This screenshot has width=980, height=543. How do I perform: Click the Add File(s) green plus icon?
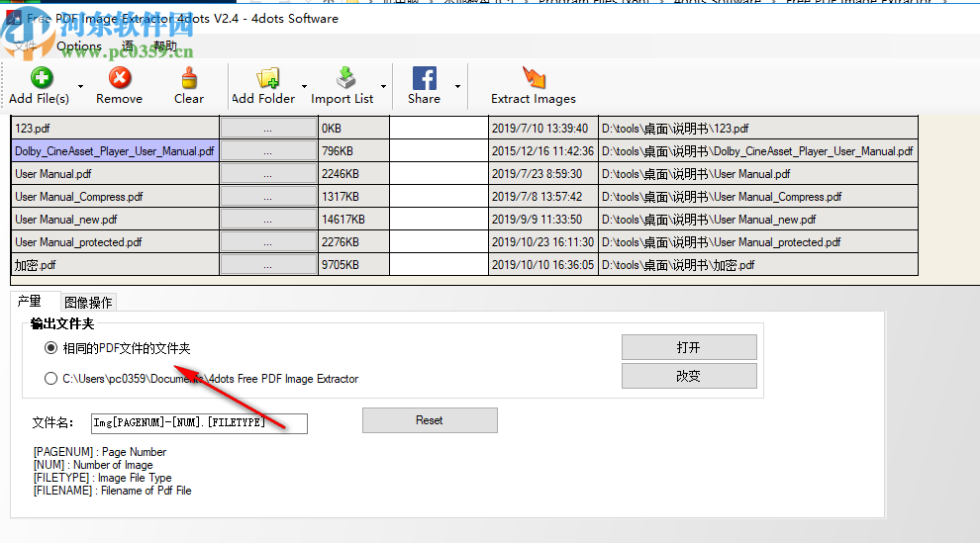click(x=42, y=78)
